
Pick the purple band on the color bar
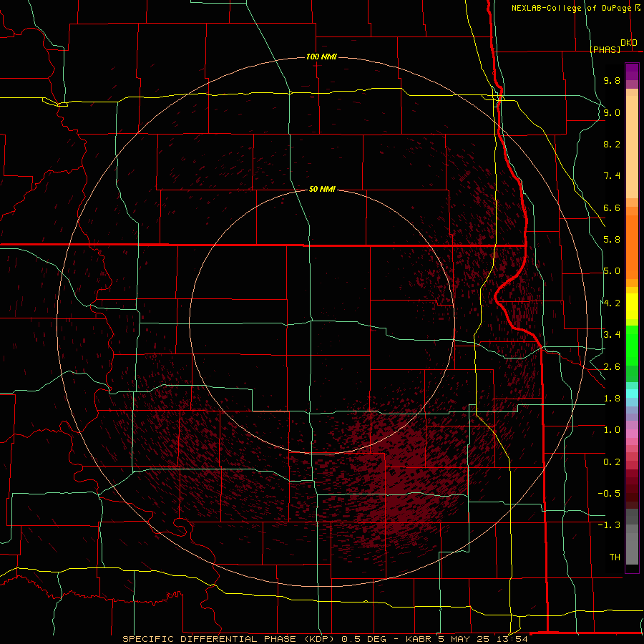(x=632, y=72)
